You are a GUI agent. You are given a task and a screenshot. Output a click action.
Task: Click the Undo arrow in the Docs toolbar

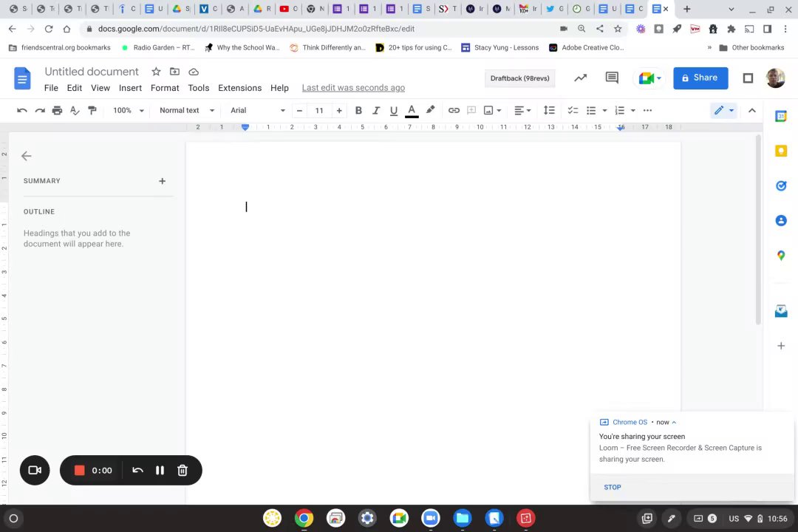(x=22, y=111)
